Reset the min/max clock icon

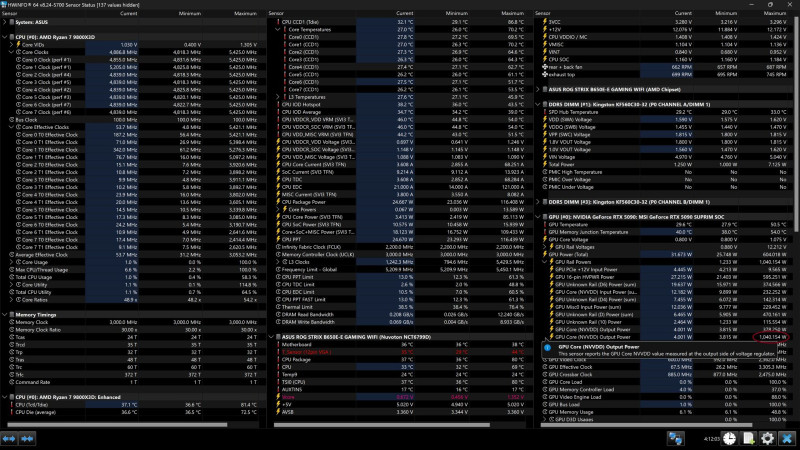click(730, 438)
